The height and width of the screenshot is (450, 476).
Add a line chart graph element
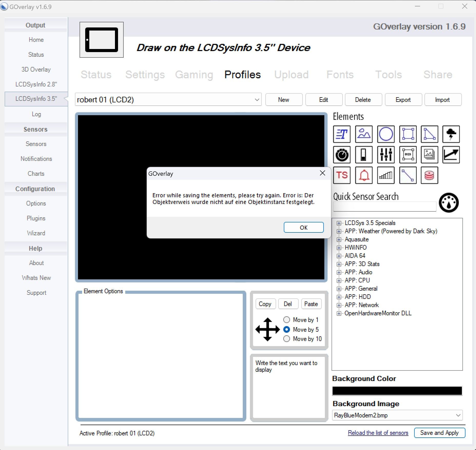[x=451, y=155]
